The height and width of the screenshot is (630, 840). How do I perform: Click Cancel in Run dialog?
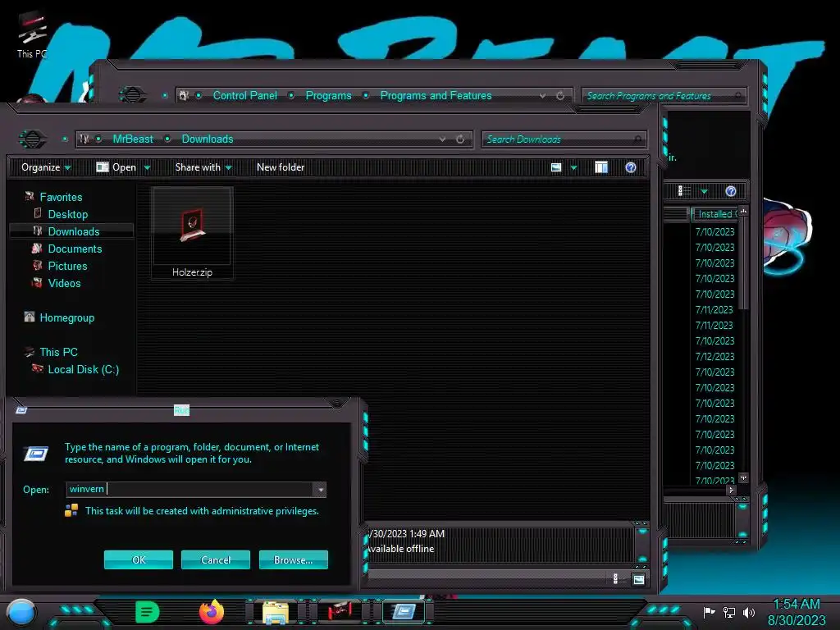pos(216,559)
